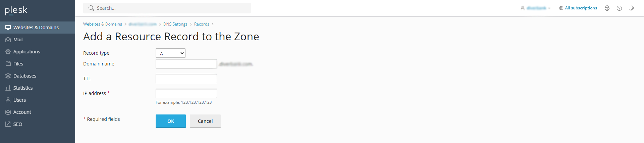Viewport: 644px width, 143px height.
Task: Open the account user menu dropdown
Action: click(536, 8)
